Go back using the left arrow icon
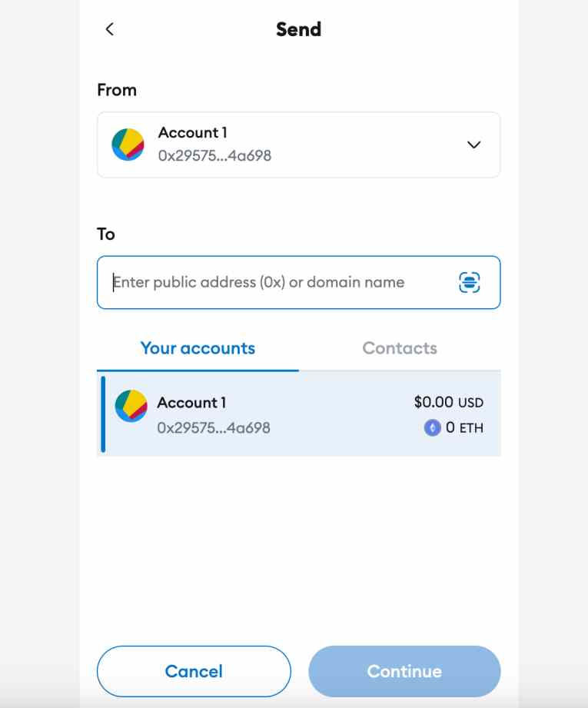The height and width of the screenshot is (708, 588). point(110,29)
